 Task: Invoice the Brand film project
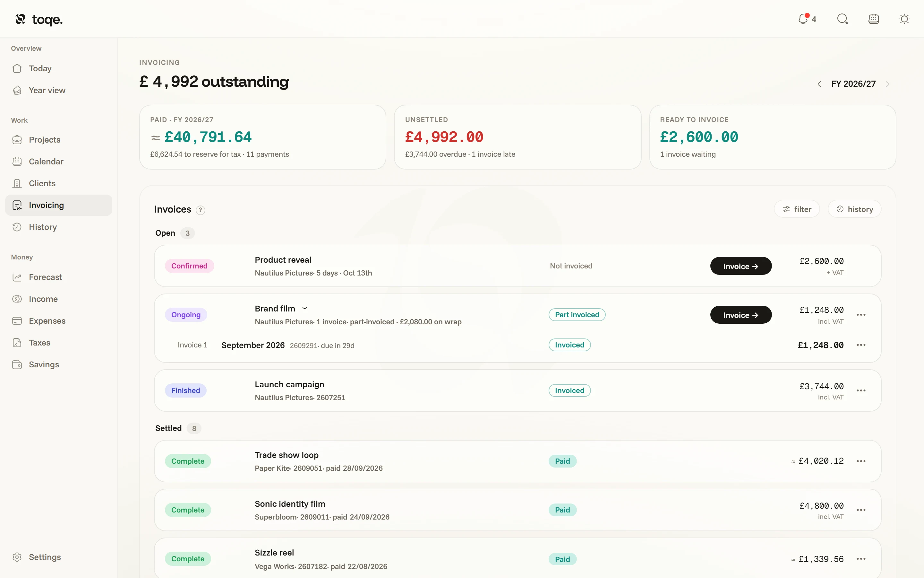pos(741,315)
